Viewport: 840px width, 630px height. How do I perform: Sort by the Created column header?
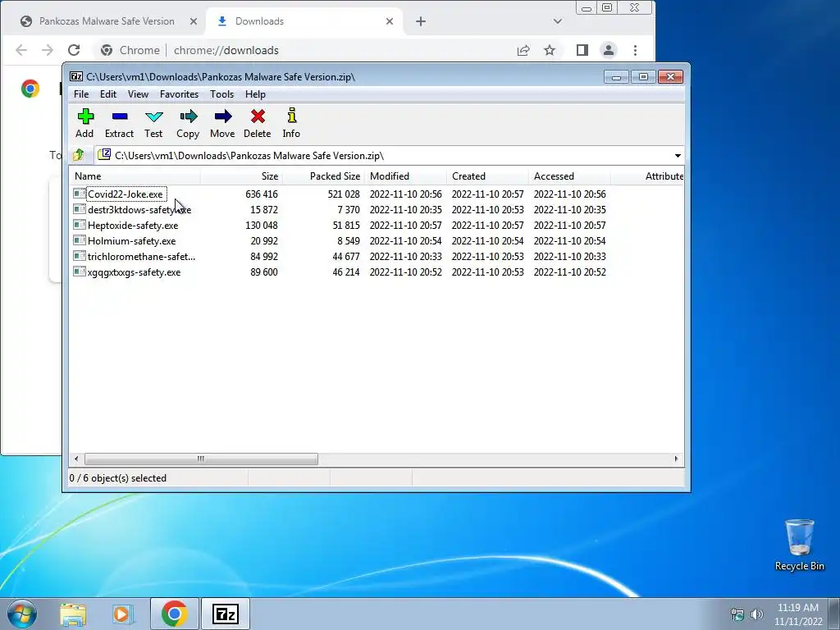487,176
